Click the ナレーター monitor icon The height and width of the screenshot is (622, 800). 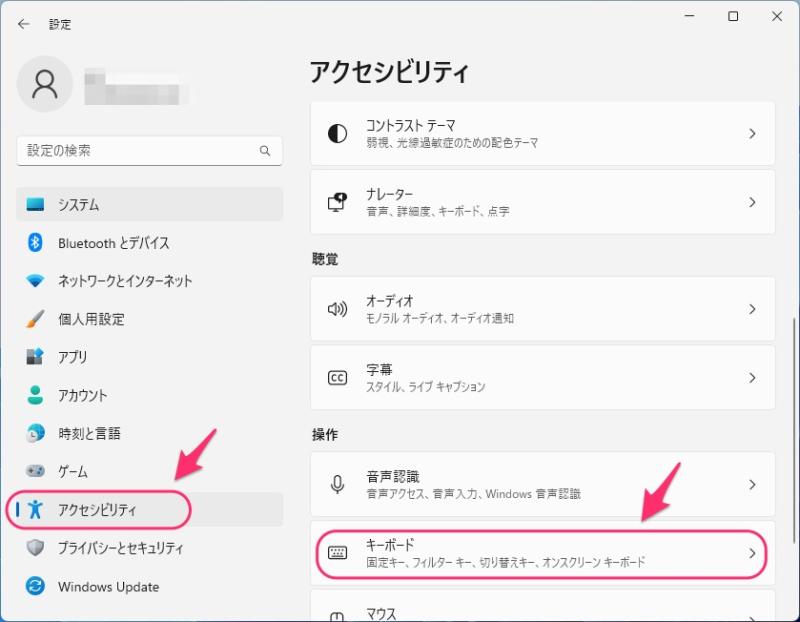point(337,202)
